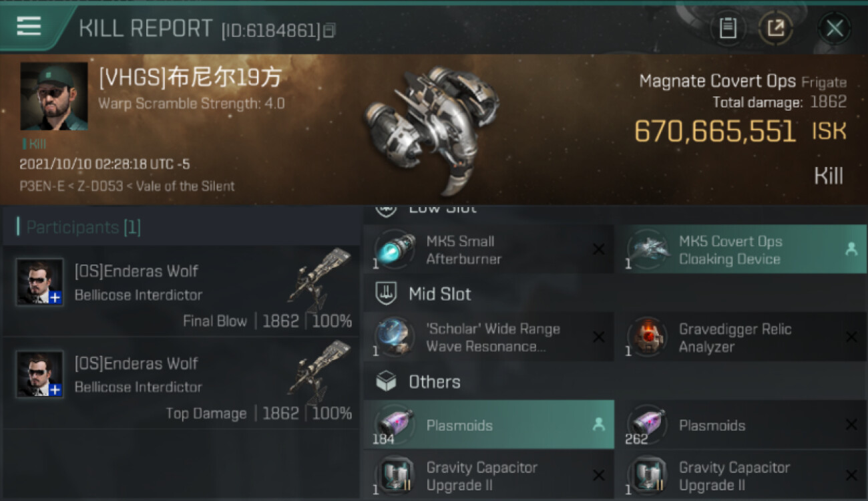The width and height of the screenshot is (868, 501).
Task: Open the Gravedigger Relic Analyzer item
Action: tap(740, 337)
